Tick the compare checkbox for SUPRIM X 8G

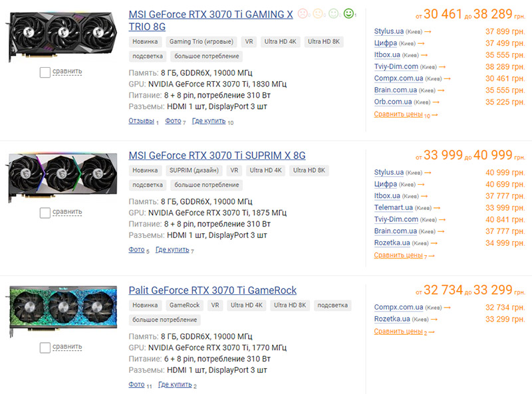pyautogui.click(x=45, y=213)
